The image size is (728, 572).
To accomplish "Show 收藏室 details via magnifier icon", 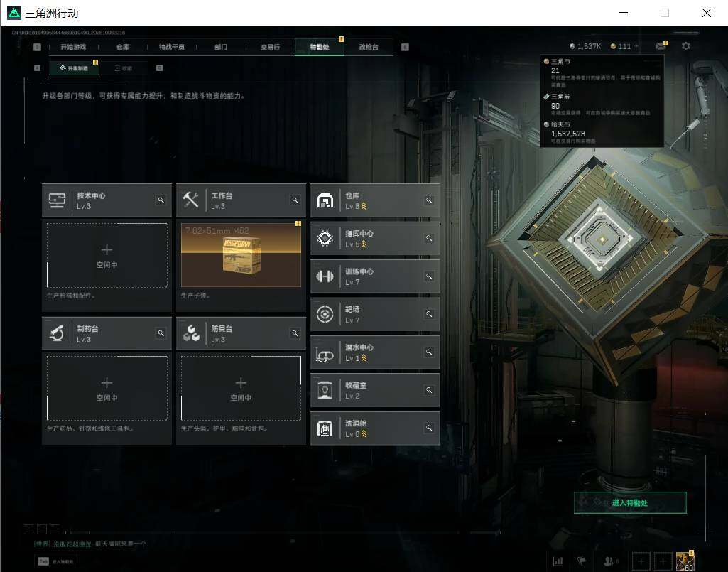I will (429, 390).
